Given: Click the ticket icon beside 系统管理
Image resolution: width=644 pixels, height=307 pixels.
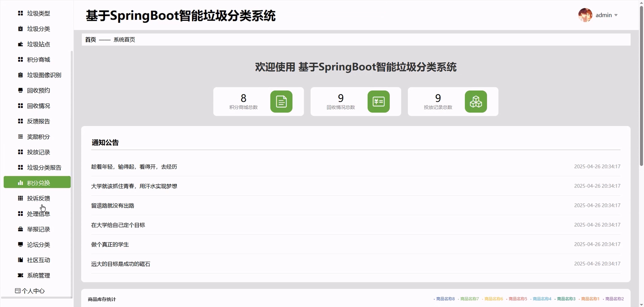Looking at the screenshot, I should tap(20, 275).
